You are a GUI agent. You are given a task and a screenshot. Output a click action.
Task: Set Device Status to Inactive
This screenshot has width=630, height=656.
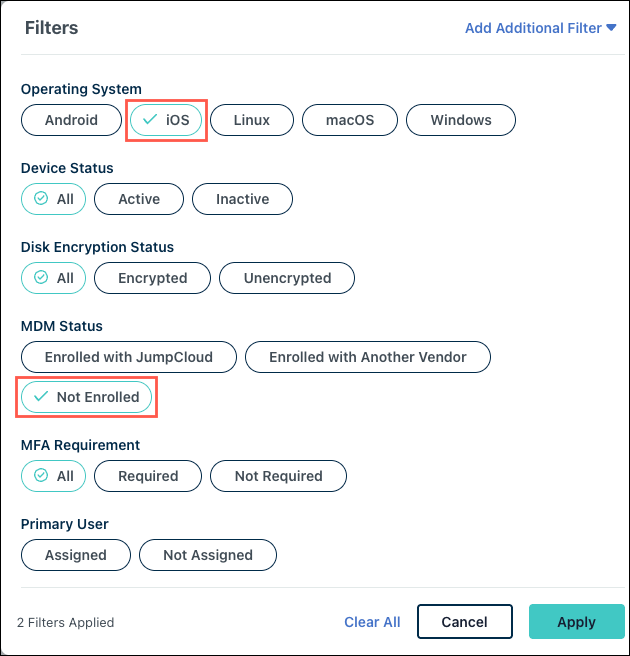click(242, 199)
